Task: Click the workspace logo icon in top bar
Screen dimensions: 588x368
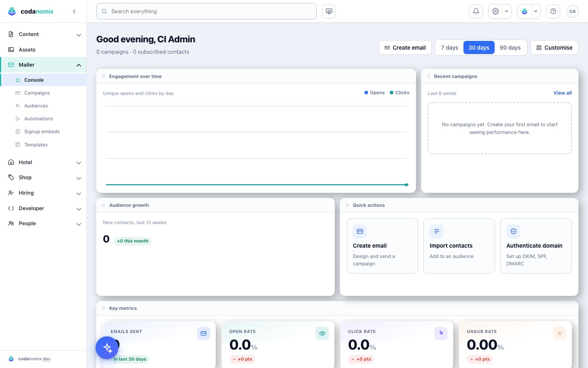Action: 524,11
